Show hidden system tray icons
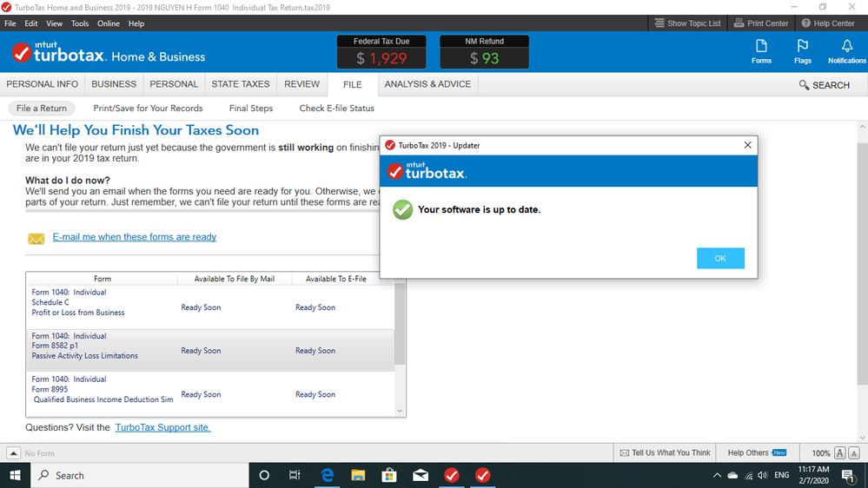The width and height of the screenshot is (868, 488). 717,475
